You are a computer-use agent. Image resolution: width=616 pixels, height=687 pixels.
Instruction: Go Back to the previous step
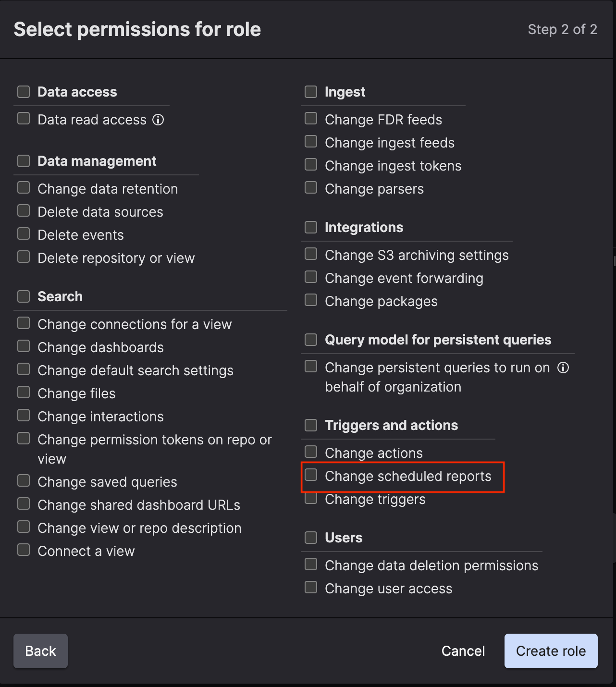[x=40, y=651]
